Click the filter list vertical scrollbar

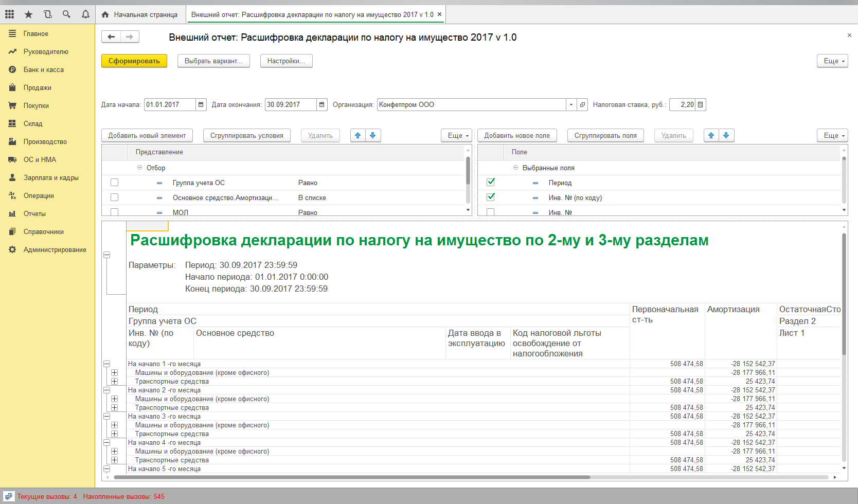(x=468, y=171)
